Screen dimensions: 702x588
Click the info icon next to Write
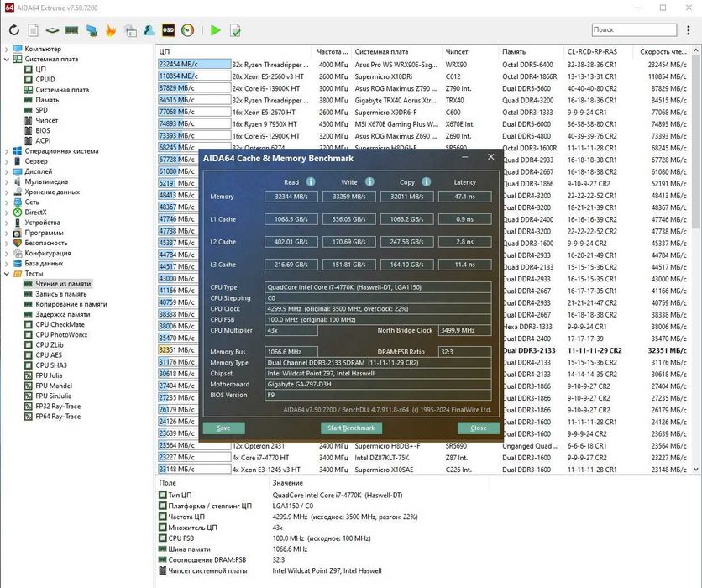coord(369,181)
